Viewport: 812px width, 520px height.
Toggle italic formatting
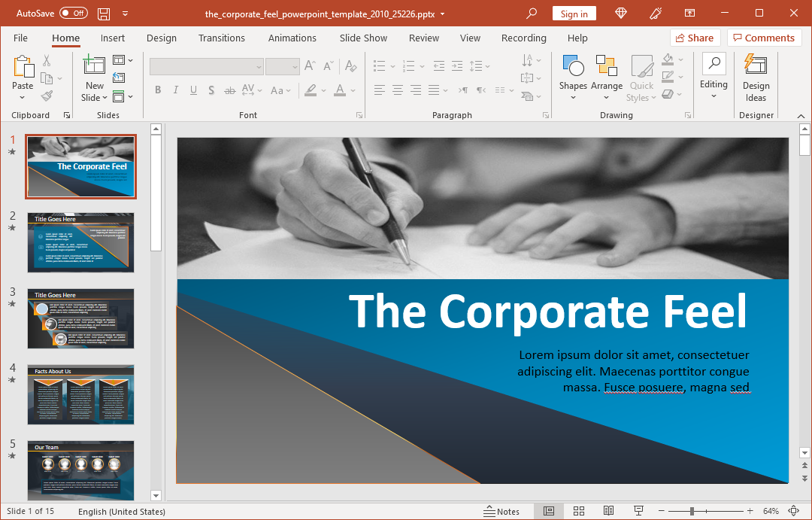(x=175, y=90)
